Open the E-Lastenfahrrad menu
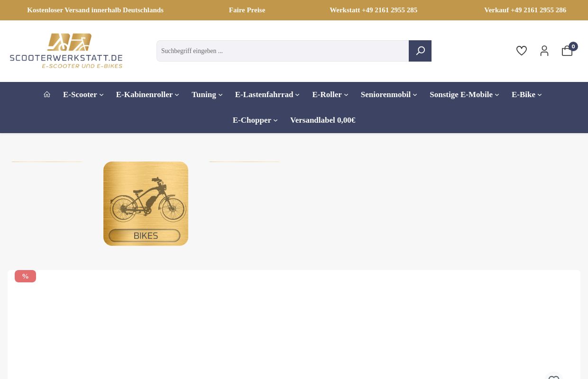Image resolution: width=588 pixels, height=379 pixels. [267, 95]
